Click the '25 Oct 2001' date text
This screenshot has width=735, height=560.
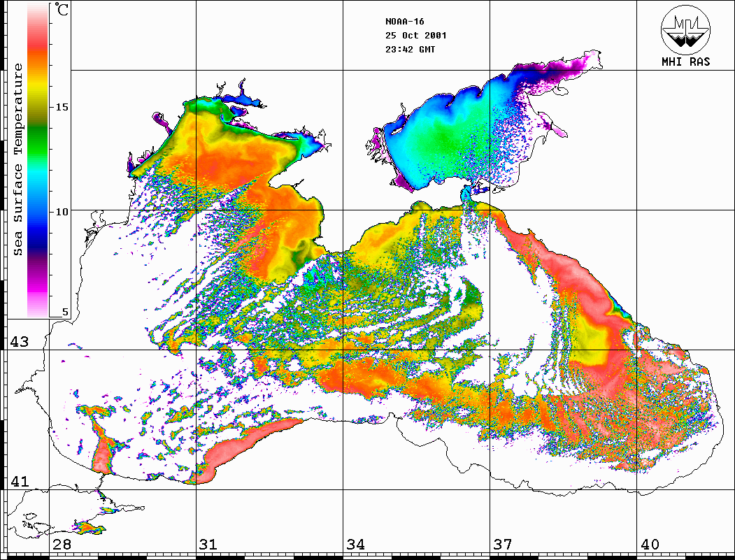(x=416, y=36)
